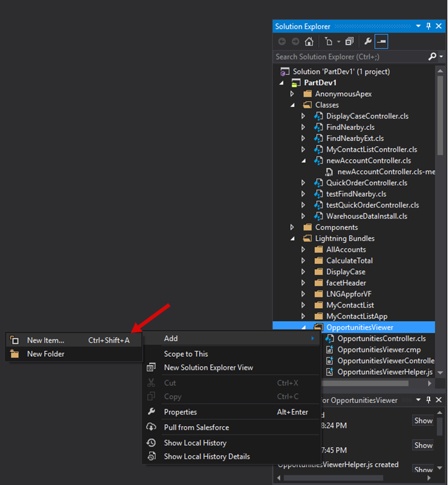Open Properties via wrench icon in toolbar
Screen dimensions: 448x485
point(367,41)
